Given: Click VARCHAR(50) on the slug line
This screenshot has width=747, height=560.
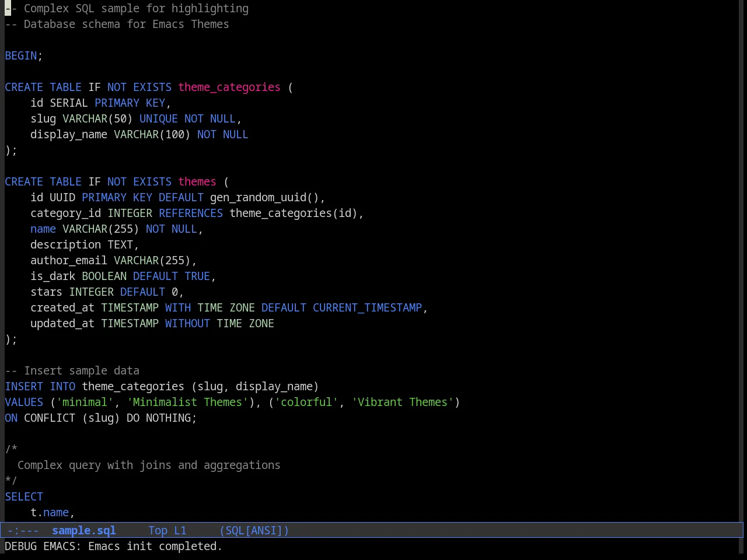Looking at the screenshot, I should click(x=97, y=118).
